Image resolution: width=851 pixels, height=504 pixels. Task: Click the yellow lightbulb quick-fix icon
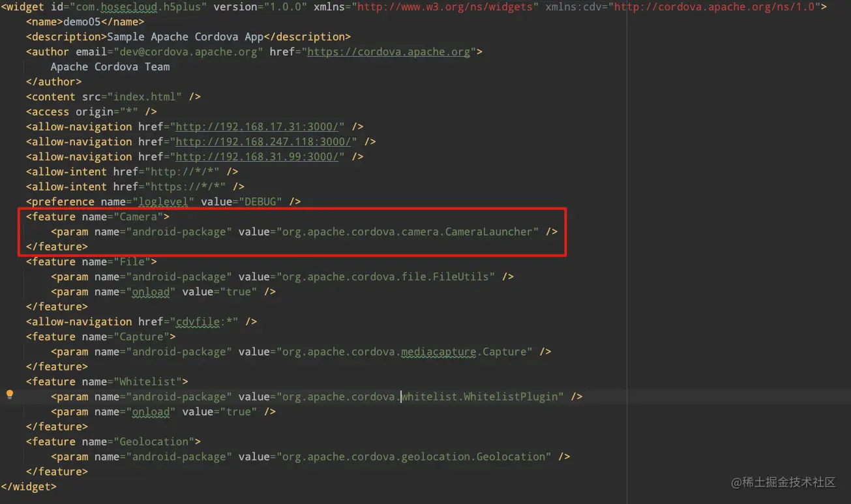pyautogui.click(x=9, y=394)
